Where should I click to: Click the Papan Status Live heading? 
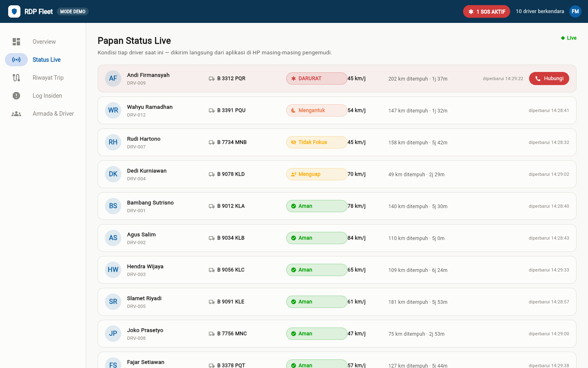point(134,40)
